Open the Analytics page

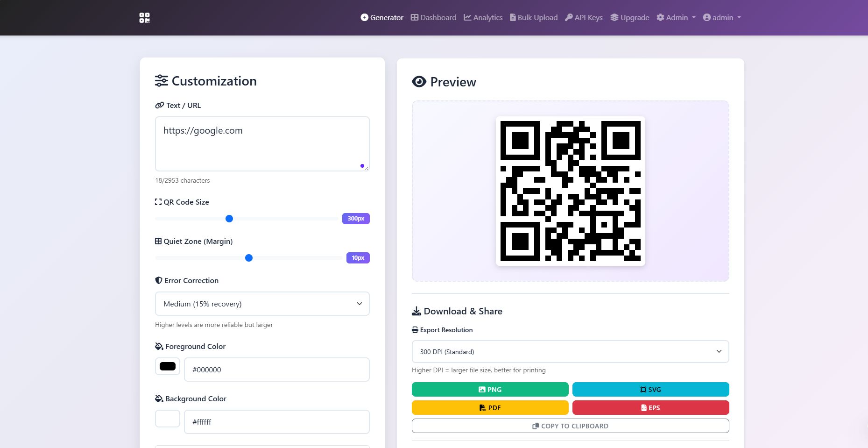(483, 17)
